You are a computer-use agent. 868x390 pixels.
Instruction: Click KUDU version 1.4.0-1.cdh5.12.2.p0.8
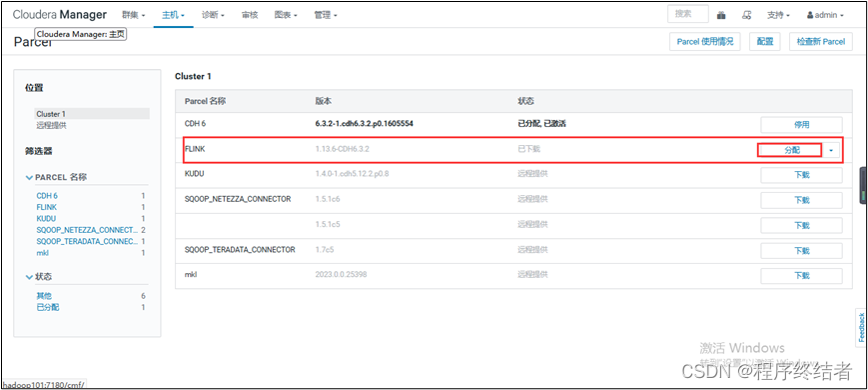pyautogui.click(x=352, y=174)
